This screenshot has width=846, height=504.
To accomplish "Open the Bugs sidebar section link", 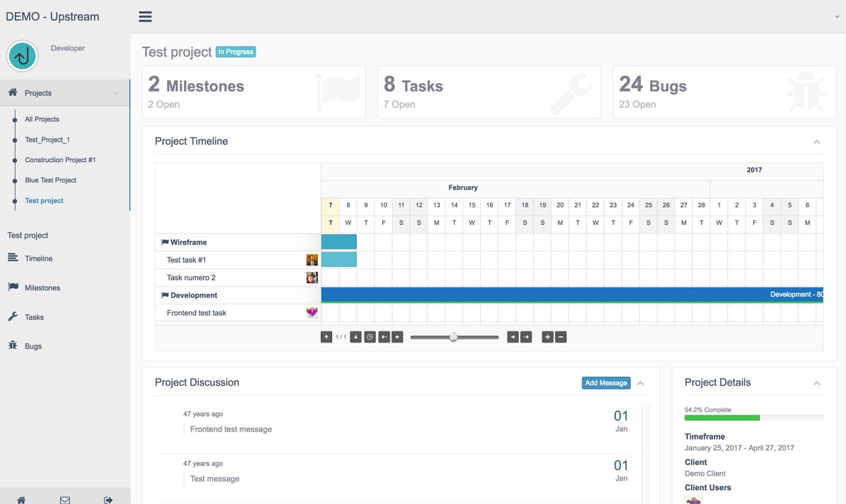I will [x=33, y=346].
